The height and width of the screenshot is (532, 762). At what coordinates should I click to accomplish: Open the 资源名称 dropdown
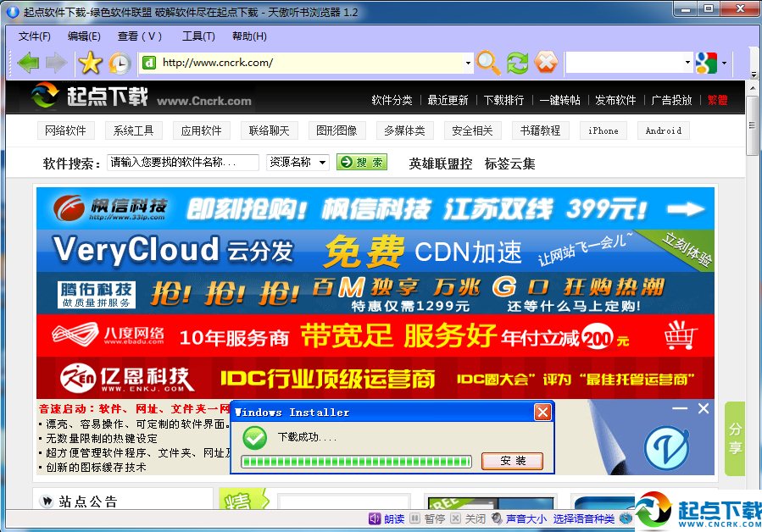click(298, 163)
